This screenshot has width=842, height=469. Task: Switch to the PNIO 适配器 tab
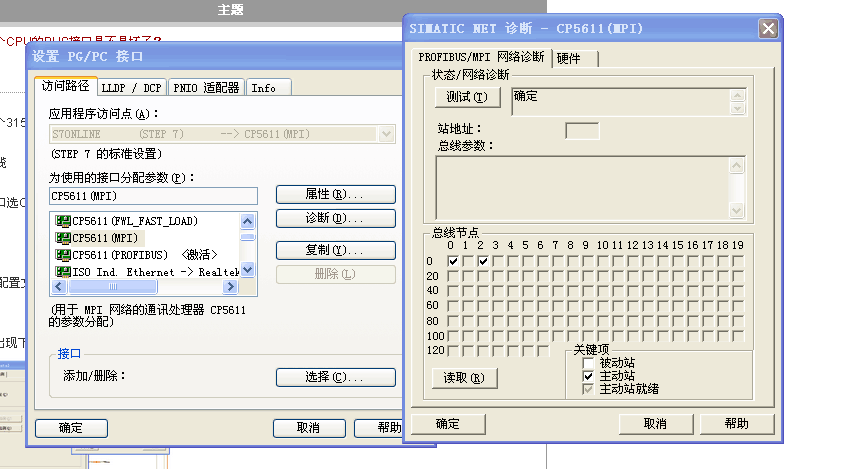click(x=206, y=88)
